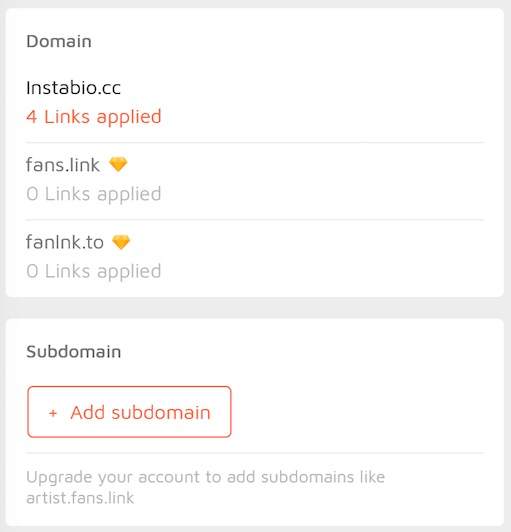Image resolution: width=511 pixels, height=532 pixels.
Task: Click the divider line below Instabio.cc entry
Action: (255, 142)
